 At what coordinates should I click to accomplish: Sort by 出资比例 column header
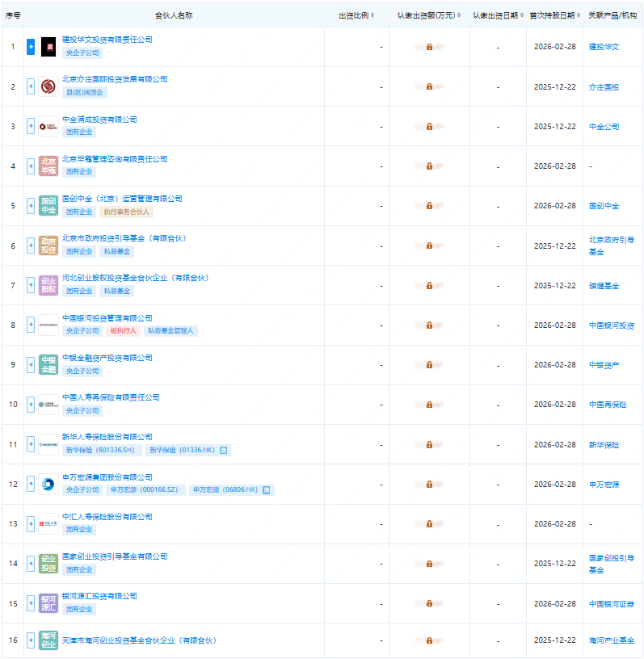tap(356, 15)
